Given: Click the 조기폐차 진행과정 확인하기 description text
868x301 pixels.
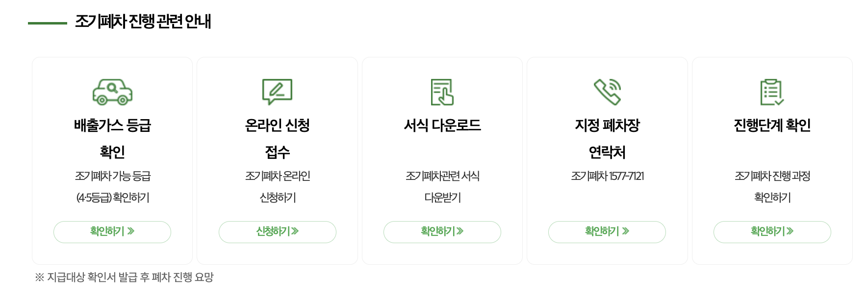Looking at the screenshot, I should click(772, 187).
